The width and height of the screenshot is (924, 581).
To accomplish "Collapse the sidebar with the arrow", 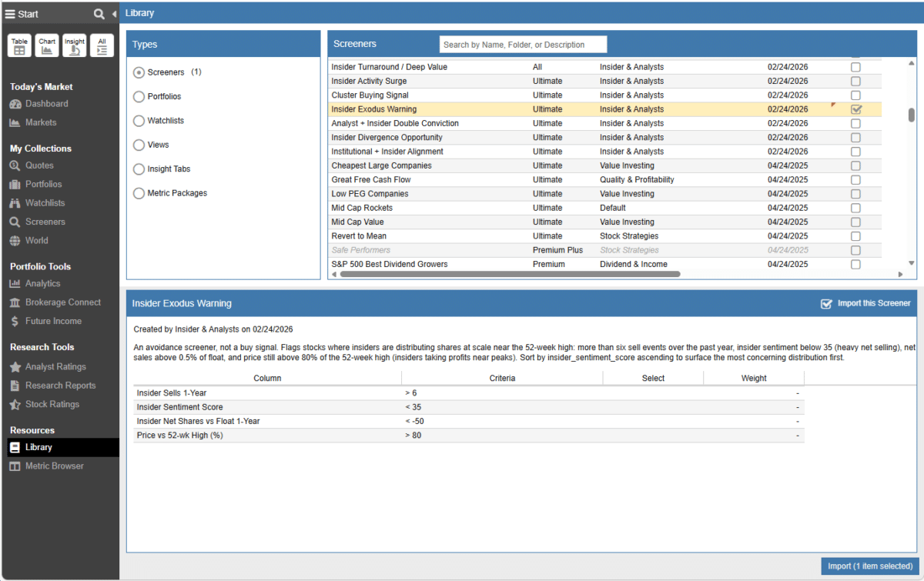I will click(114, 14).
